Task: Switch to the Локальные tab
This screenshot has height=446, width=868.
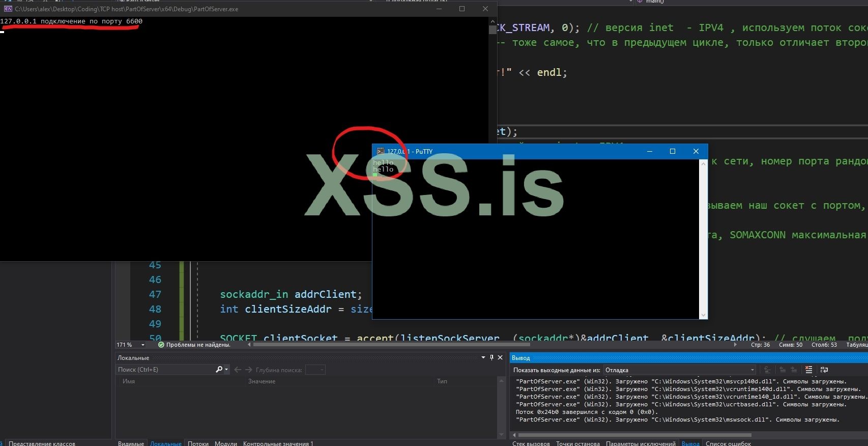Action: tap(166, 443)
